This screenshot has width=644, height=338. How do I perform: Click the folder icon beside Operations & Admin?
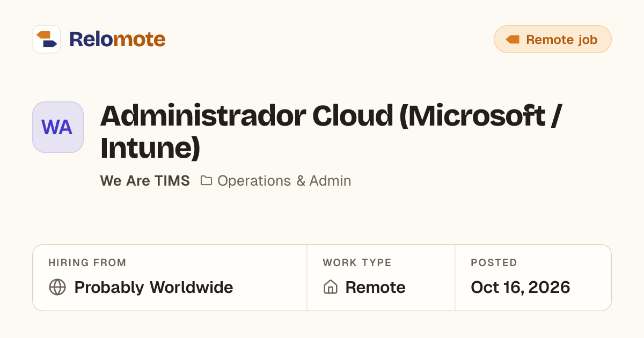(x=206, y=181)
